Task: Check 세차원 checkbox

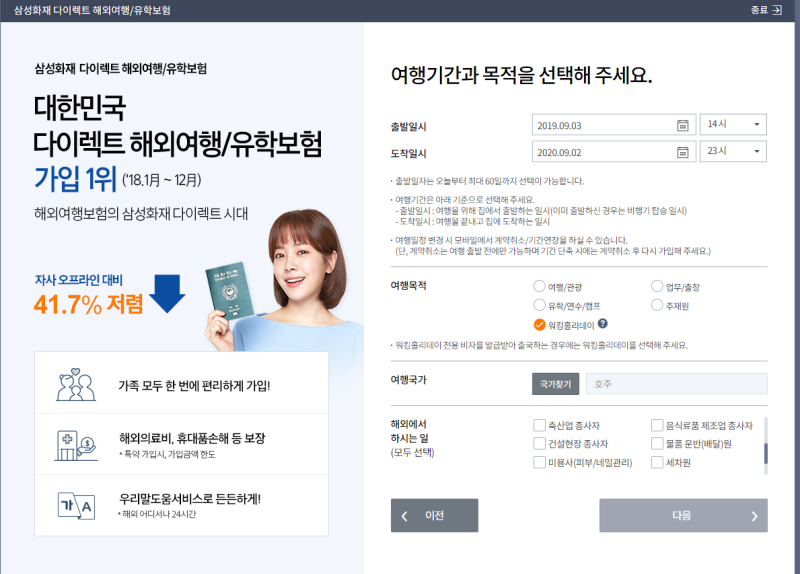Action: pos(657,462)
